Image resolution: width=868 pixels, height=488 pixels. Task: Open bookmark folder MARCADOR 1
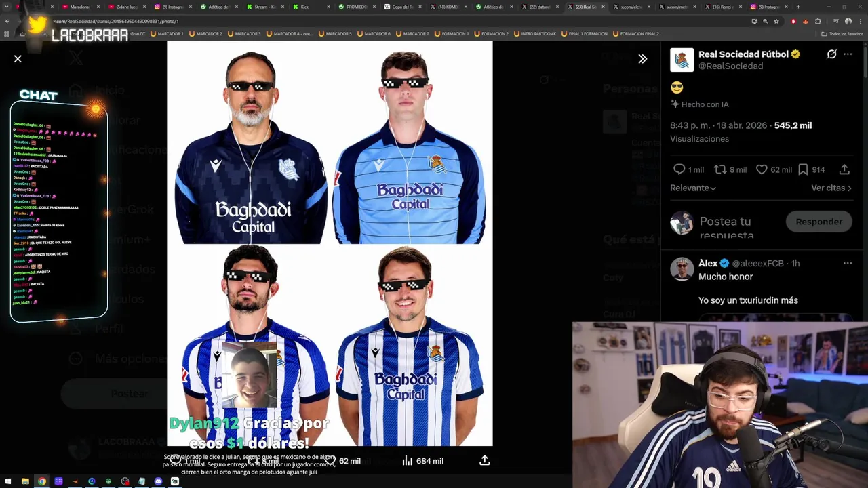(x=166, y=33)
